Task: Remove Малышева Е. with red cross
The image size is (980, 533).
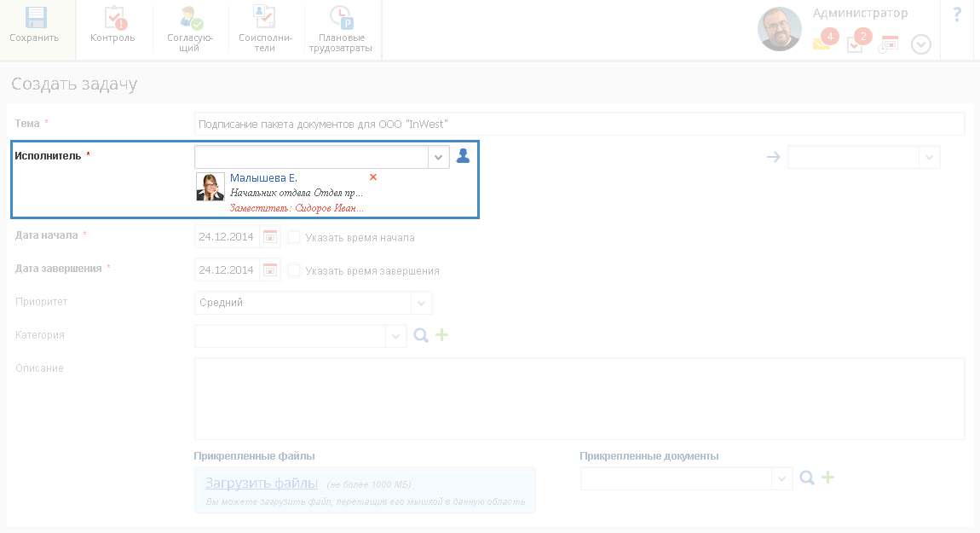Action: pos(372,177)
